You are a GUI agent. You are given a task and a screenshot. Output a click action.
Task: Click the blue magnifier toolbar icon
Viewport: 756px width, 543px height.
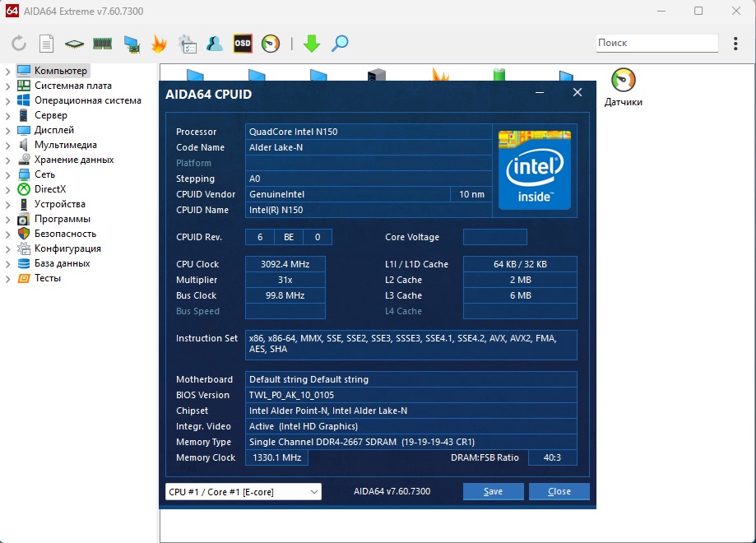coord(340,44)
